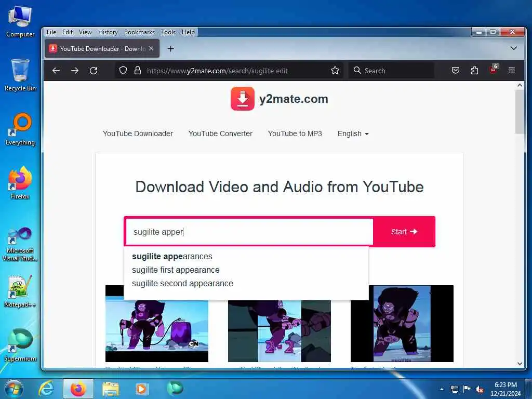This screenshot has width=532, height=399.
Task: Go to YouTube to MP3 nav link
Action: click(x=295, y=134)
